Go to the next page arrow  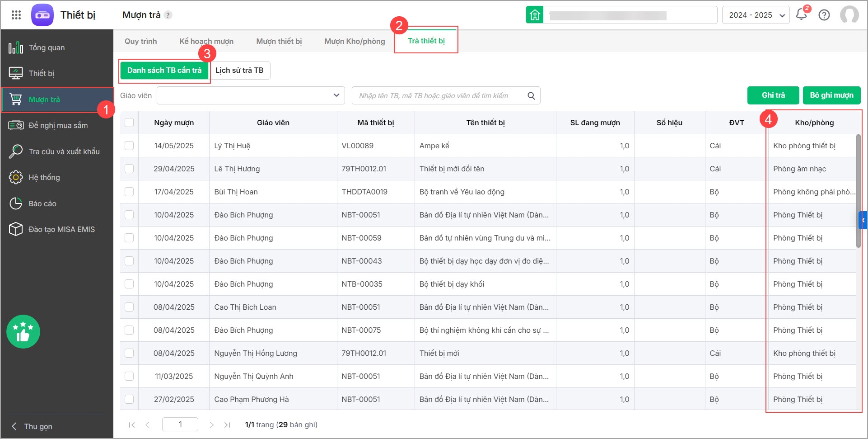[211, 425]
